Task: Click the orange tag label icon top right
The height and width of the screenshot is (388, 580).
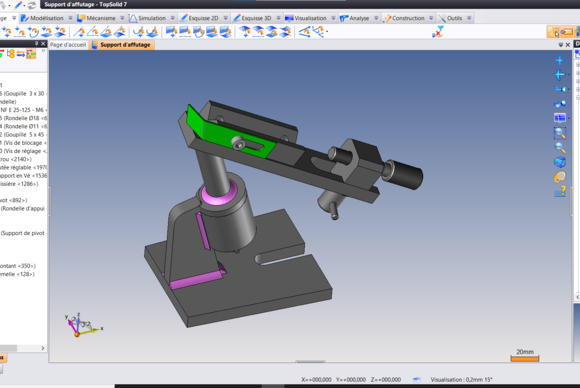Action: (566, 32)
